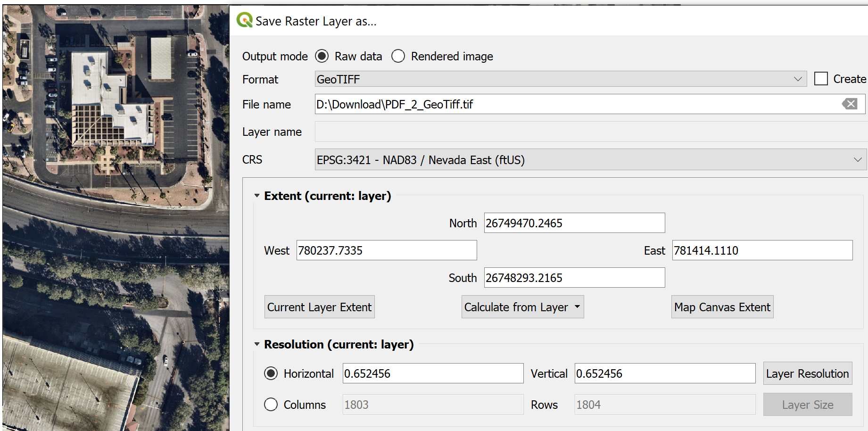This screenshot has width=868, height=431.
Task: Edit the North extent value
Action: point(574,223)
